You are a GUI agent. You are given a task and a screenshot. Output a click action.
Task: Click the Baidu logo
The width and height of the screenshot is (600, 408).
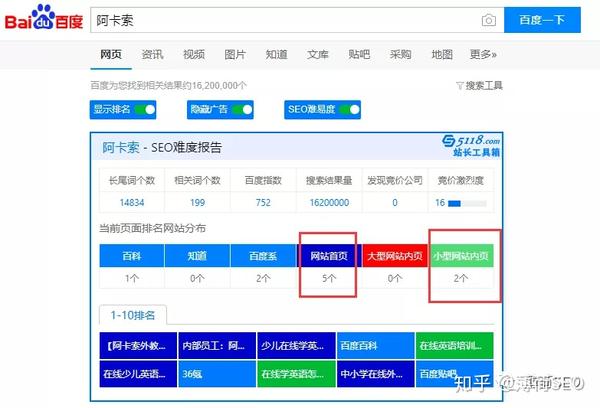click(44, 18)
